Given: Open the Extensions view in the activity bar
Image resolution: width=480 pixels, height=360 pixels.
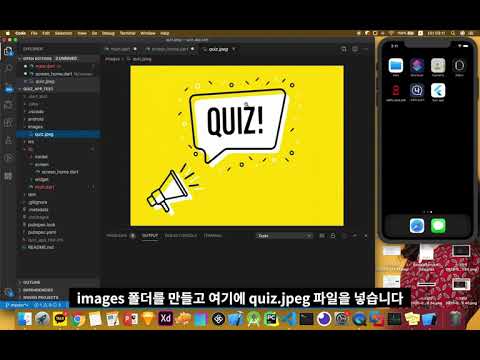Looking at the screenshot, I should coord(8,123).
